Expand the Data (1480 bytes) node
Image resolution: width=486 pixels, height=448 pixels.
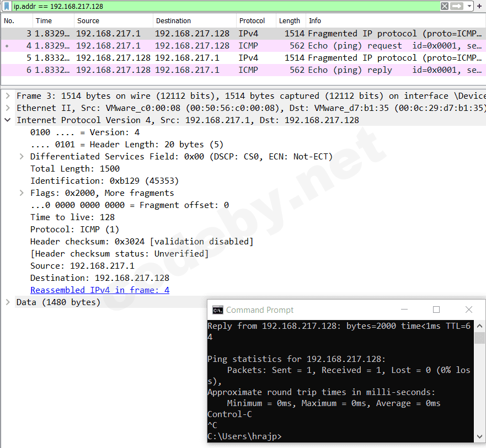(x=7, y=302)
